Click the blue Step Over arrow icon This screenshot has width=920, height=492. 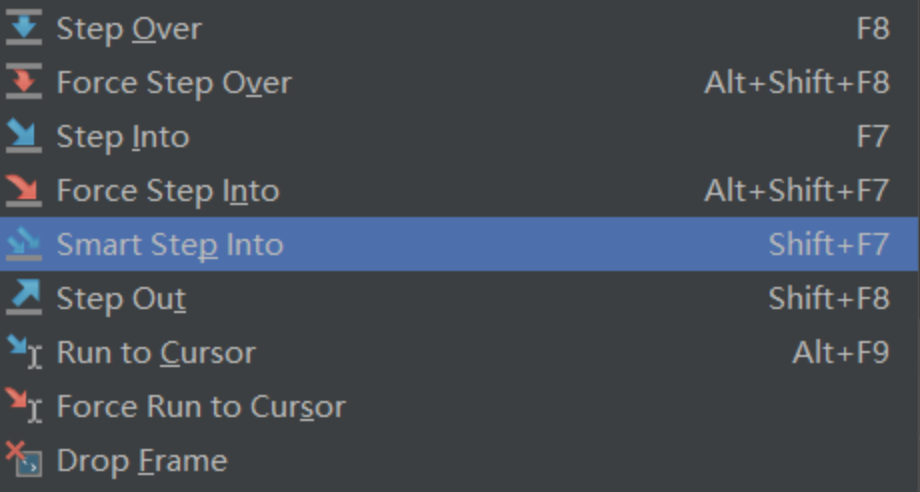tap(24, 28)
